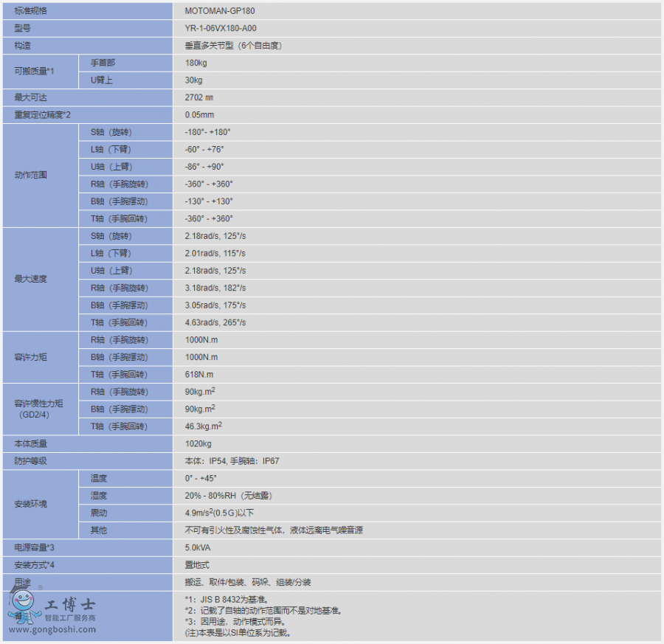Screen dimensions: 664x644
Task: Click the 0.05mm repeatability value
Action: pyautogui.click(x=199, y=115)
